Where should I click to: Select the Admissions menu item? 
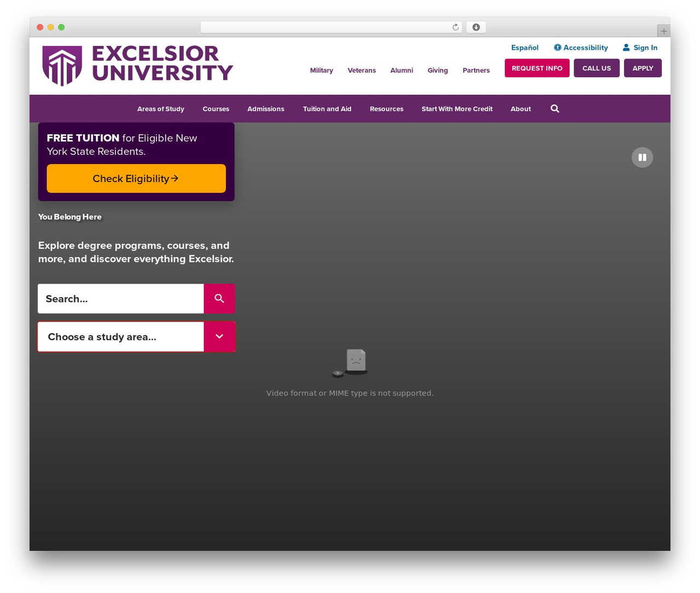click(266, 109)
